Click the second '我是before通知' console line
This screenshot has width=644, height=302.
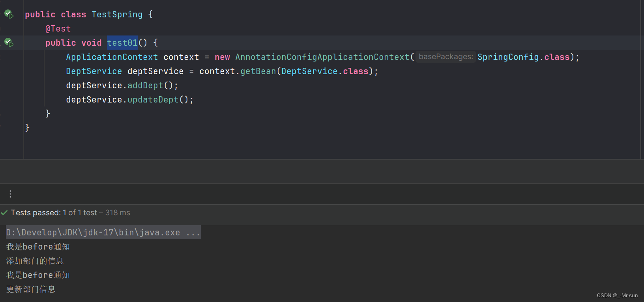click(x=38, y=275)
